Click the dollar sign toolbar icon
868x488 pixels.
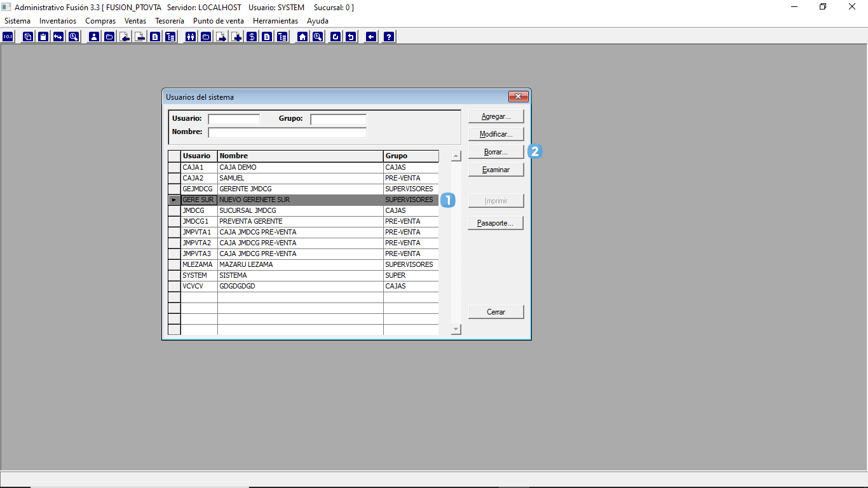252,36
